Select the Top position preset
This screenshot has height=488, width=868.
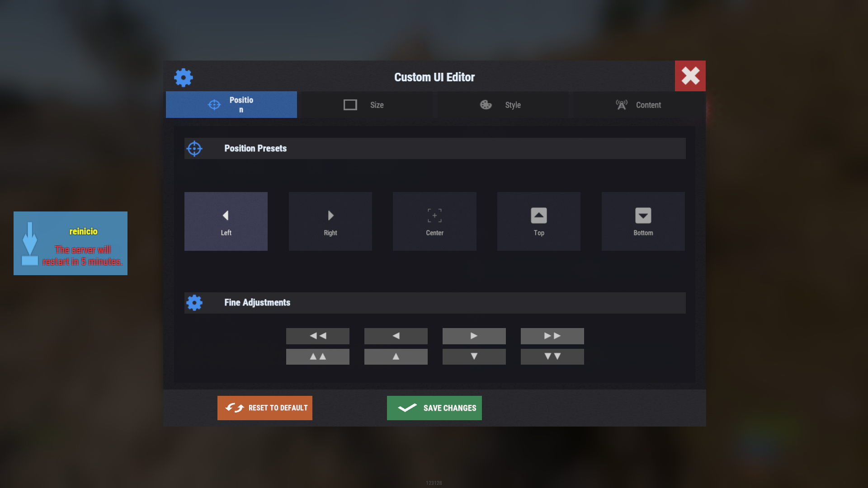539,221
